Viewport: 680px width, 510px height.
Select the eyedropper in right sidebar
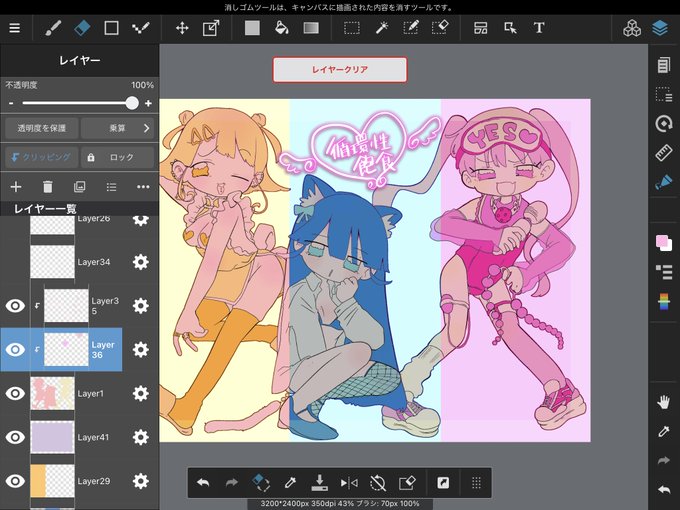[664, 432]
